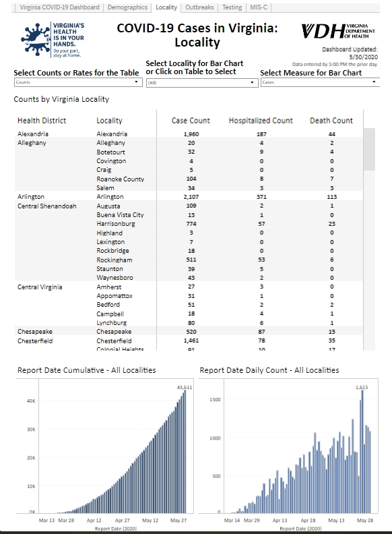392x534 pixels.
Task: Click the Hospitalized Count column header
Action: click(261, 121)
